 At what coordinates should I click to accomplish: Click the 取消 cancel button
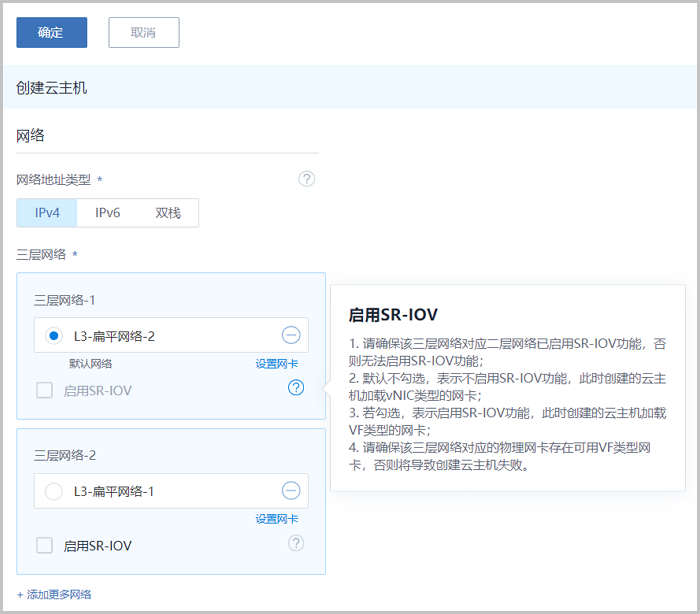[x=143, y=32]
